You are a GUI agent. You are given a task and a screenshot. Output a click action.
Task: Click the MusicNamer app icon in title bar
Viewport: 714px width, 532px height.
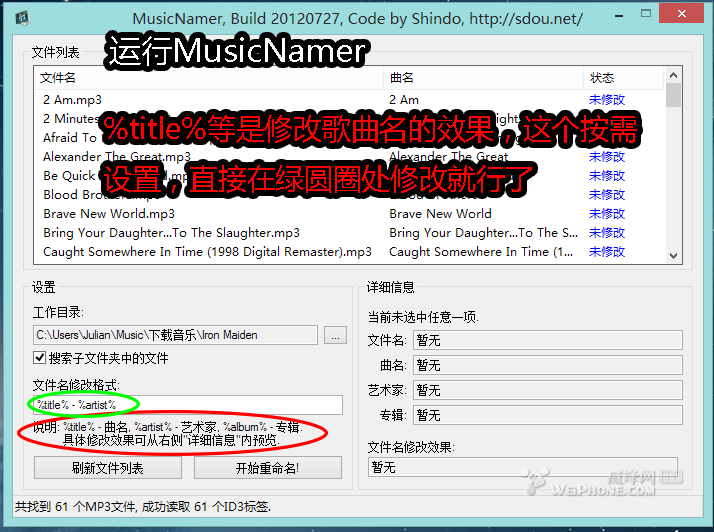[22, 18]
